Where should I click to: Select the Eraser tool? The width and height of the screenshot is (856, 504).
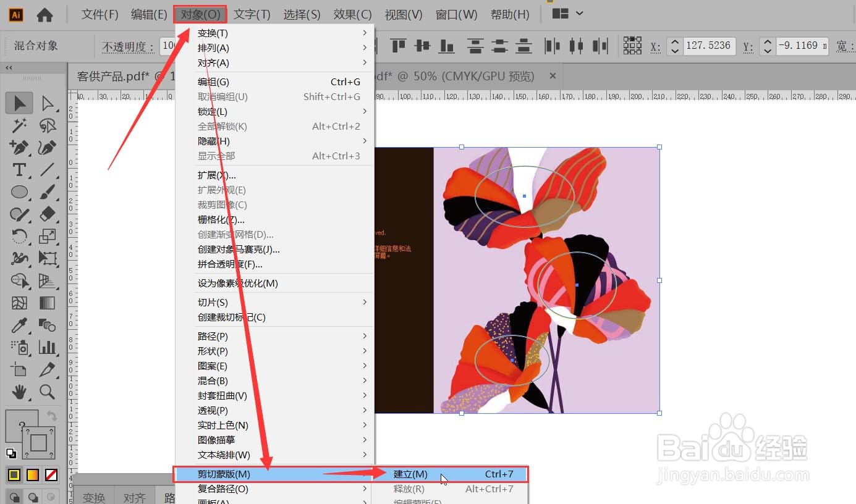(48, 214)
